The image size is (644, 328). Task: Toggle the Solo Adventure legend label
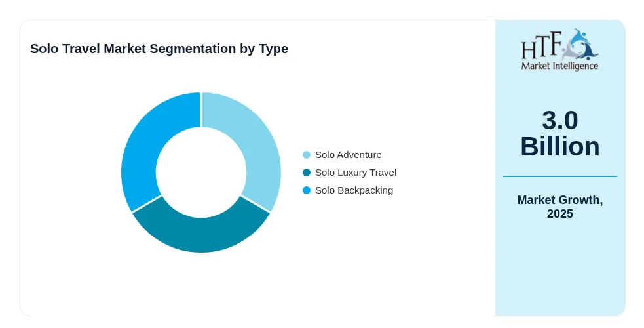(x=349, y=155)
